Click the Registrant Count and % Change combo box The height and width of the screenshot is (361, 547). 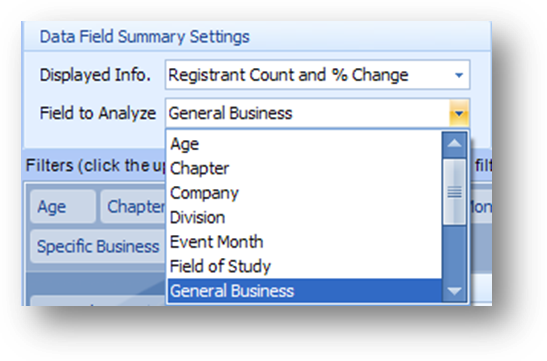(317, 75)
